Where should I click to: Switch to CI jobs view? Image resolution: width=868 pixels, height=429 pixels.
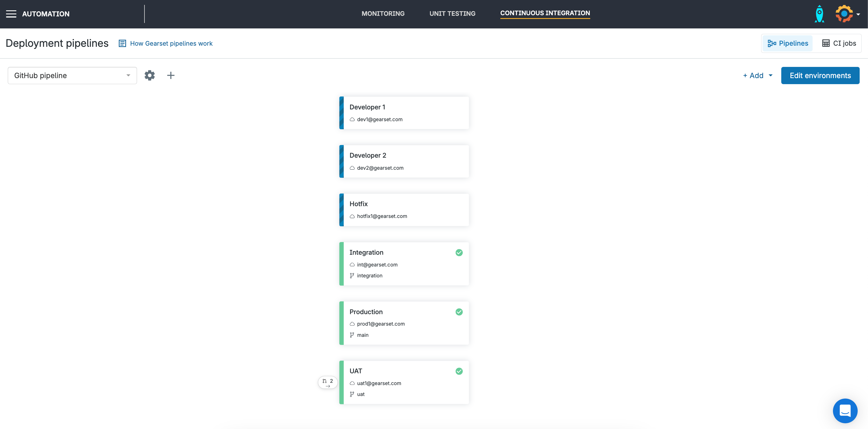click(x=839, y=43)
